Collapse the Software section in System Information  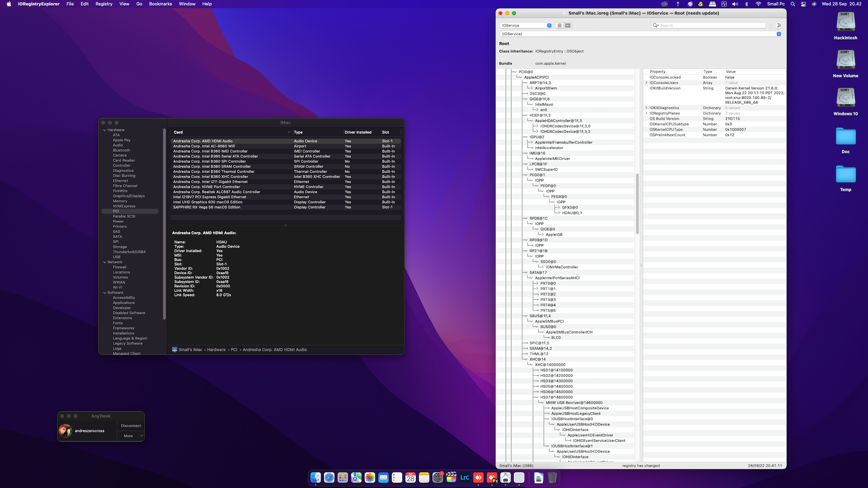(x=104, y=293)
